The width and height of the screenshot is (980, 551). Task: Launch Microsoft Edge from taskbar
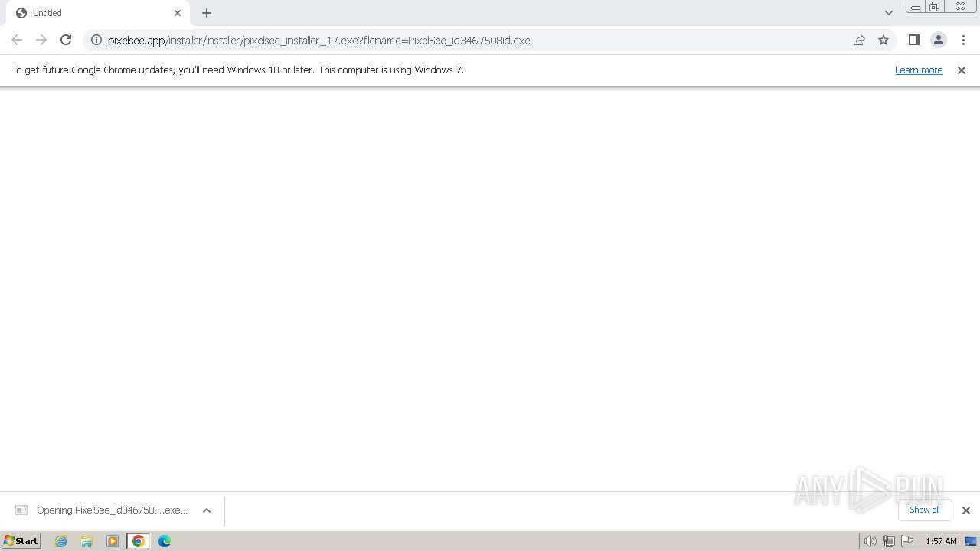(165, 541)
